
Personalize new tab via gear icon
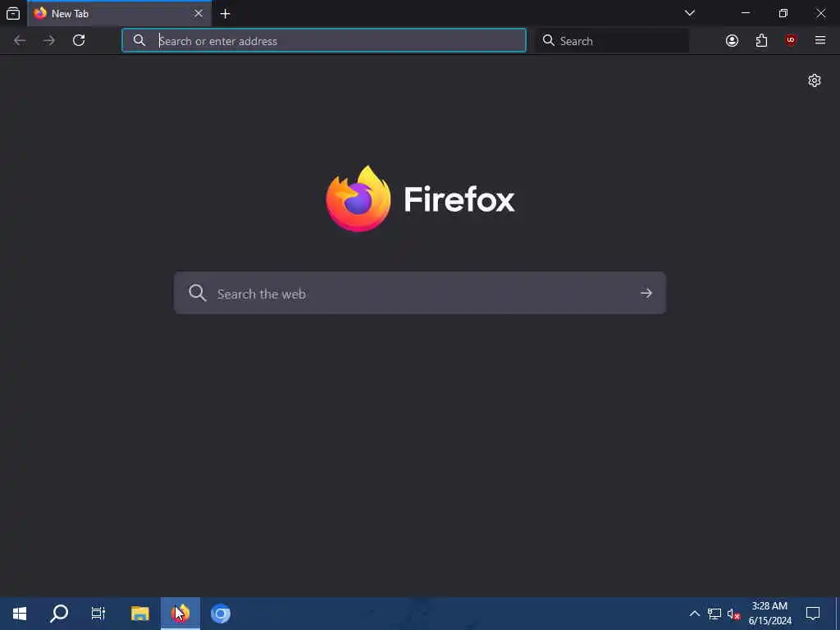(815, 80)
